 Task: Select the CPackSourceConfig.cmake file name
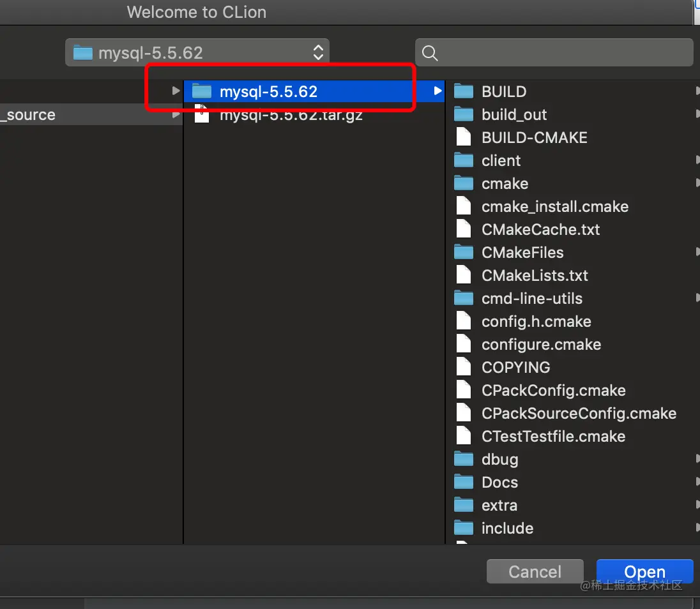579,413
